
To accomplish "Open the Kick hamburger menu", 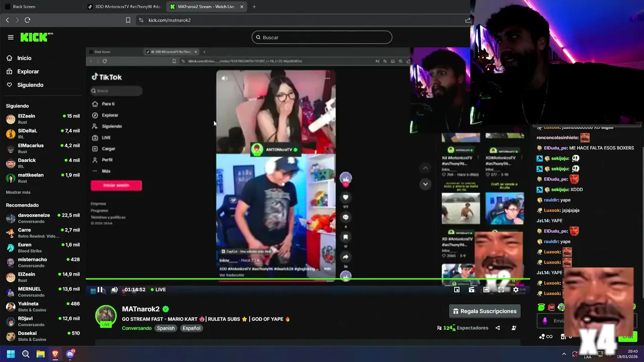I will 11,37.
